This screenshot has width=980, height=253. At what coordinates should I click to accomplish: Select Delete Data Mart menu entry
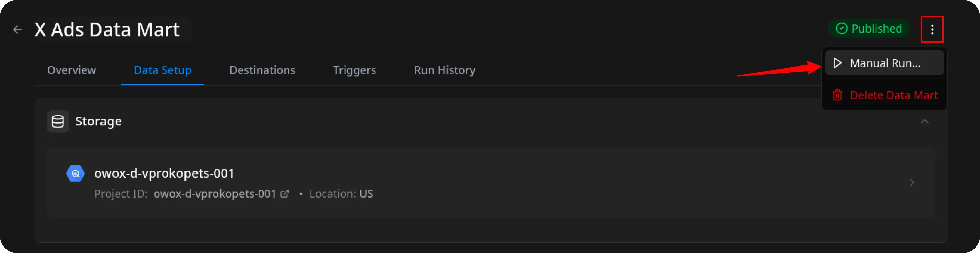tap(894, 95)
